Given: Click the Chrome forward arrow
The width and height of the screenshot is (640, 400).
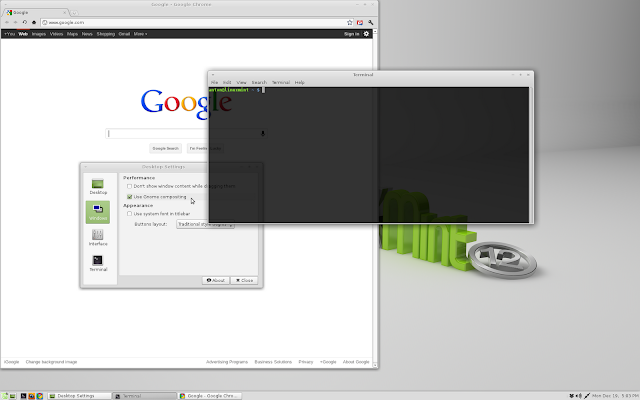Looking at the screenshot, I should 16,22.
